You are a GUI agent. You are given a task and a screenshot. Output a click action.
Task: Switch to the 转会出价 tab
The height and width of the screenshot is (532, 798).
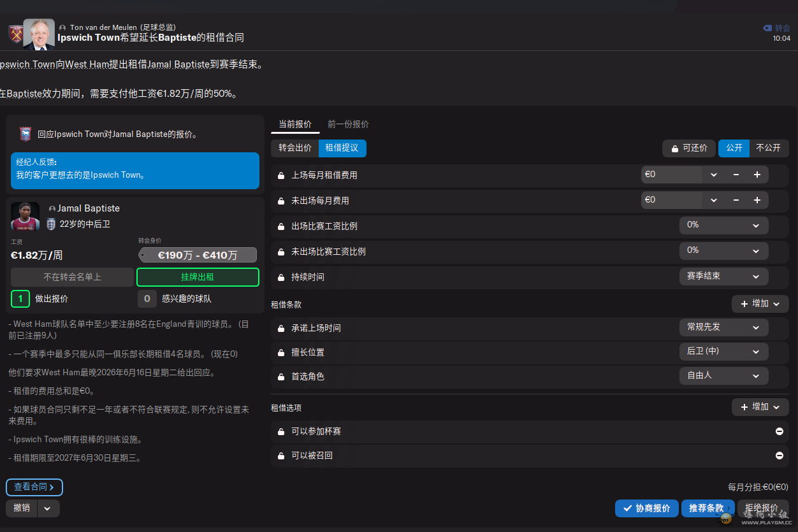pyautogui.click(x=295, y=148)
